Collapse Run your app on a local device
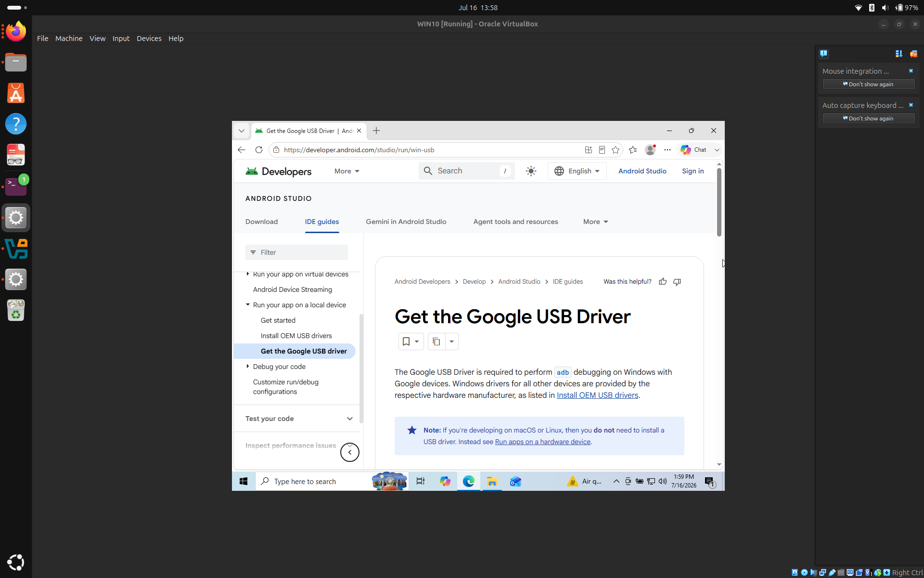The image size is (924, 578). pos(248,305)
